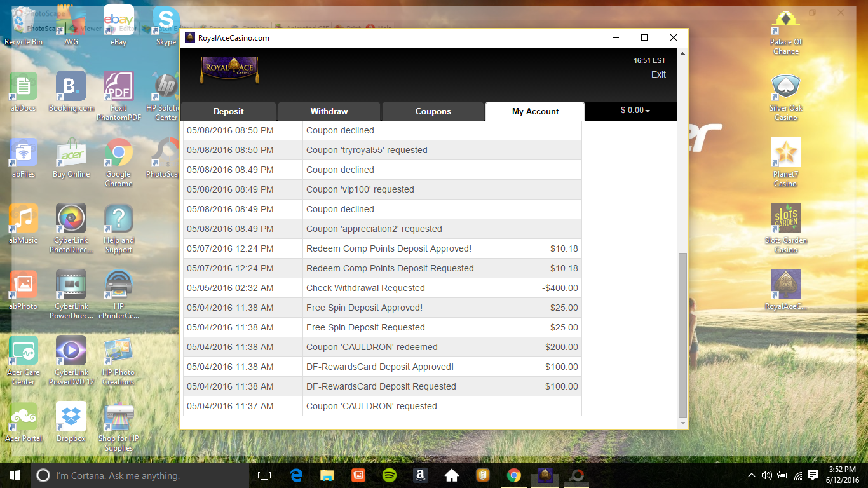868x488 pixels.
Task: Open the Recycle Bin desktop icon
Action: click(24, 25)
